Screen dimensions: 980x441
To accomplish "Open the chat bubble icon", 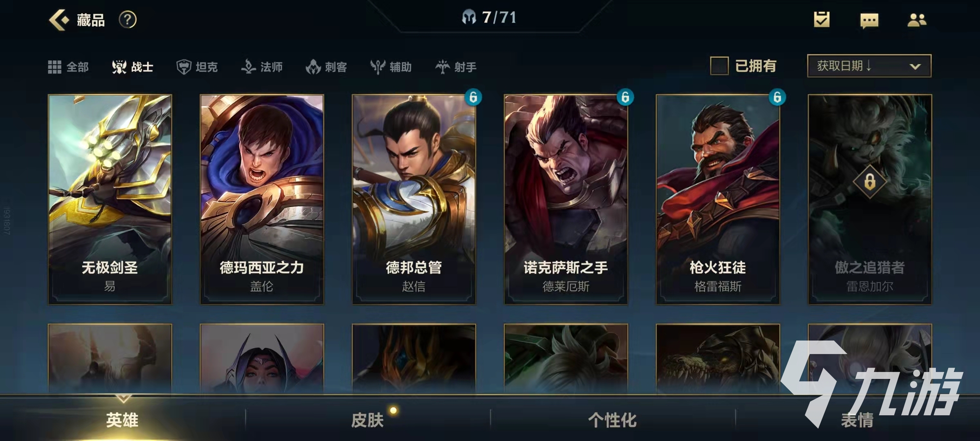I will (869, 20).
